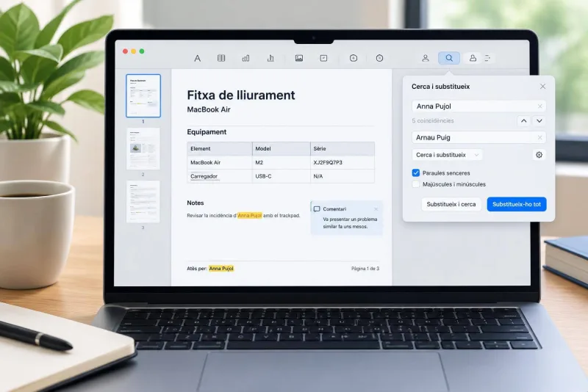Image resolution: width=588 pixels, height=392 pixels.
Task: Uncheck Paraules senceres
Action: (415, 173)
